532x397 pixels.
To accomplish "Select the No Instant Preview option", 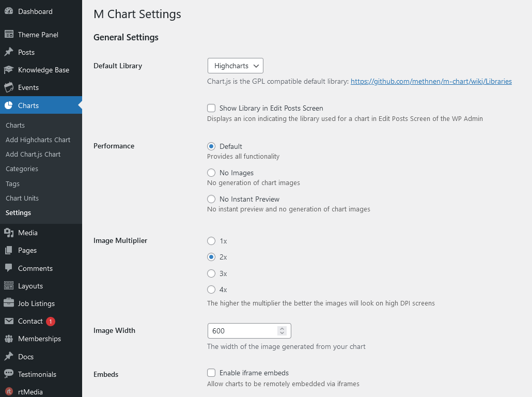I will click(x=211, y=199).
